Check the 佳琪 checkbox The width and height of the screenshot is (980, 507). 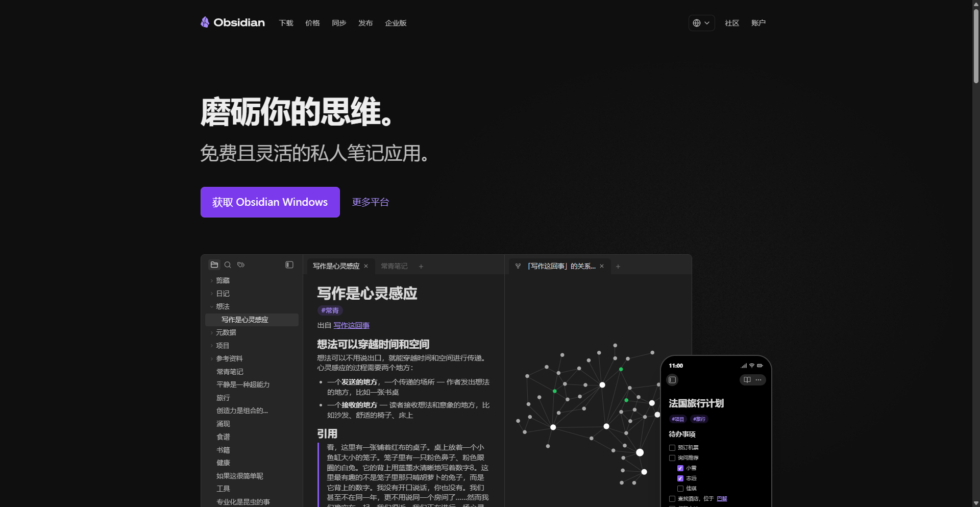point(680,489)
